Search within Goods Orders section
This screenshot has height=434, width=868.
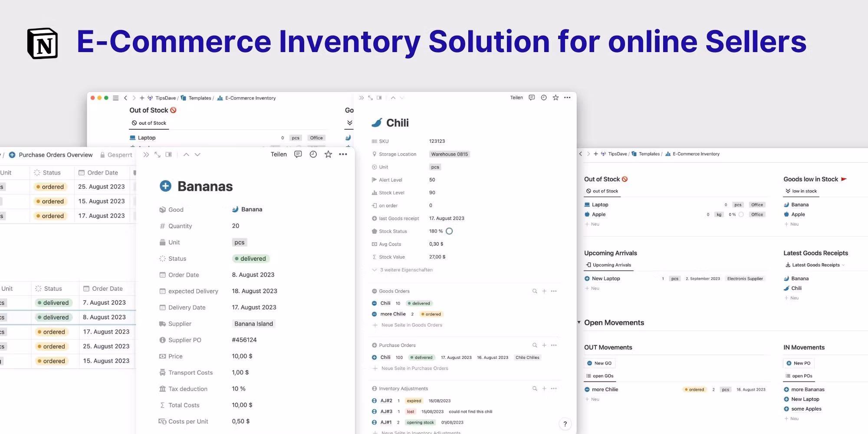click(535, 291)
